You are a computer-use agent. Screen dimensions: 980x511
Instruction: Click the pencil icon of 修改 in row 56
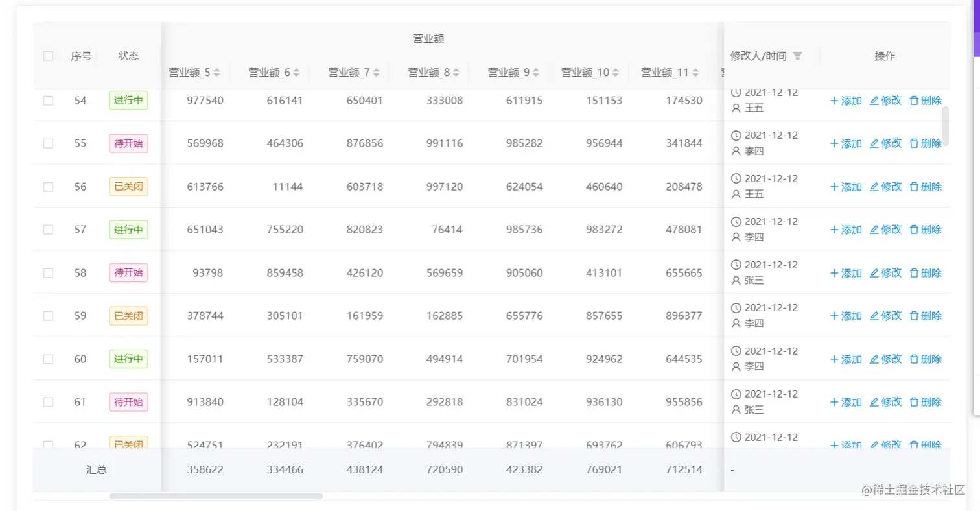pyautogui.click(x=875, y=186)
